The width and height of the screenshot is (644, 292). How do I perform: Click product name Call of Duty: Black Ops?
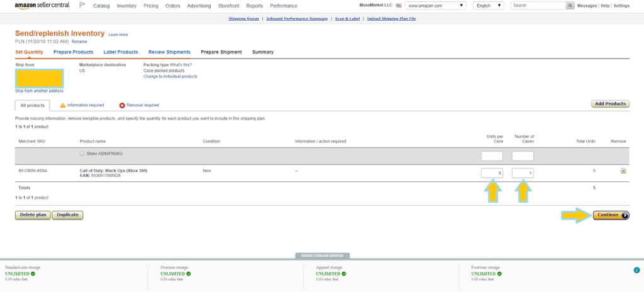click(113, 171)
